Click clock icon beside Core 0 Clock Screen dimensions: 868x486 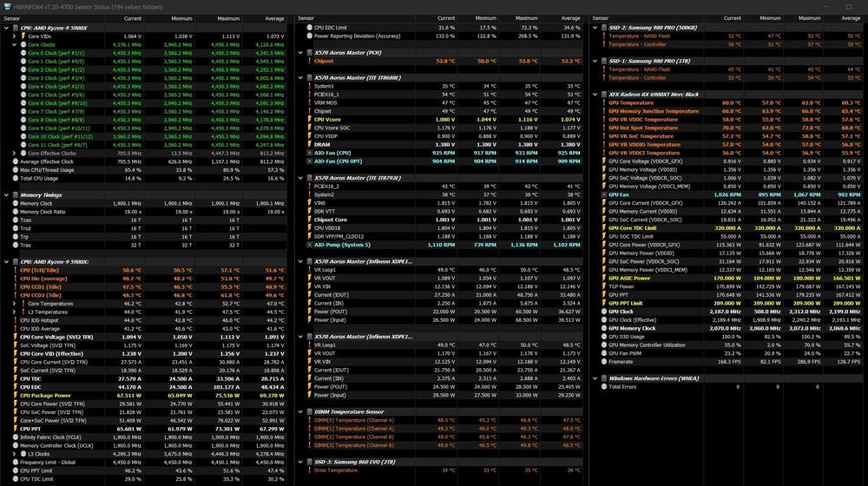[23, 53]
